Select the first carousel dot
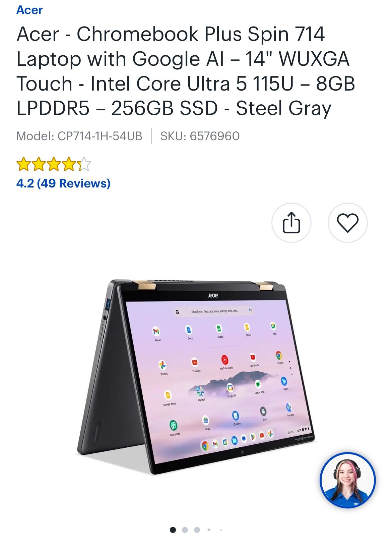Screen dimensions: 392x543 tap(173, 530)
